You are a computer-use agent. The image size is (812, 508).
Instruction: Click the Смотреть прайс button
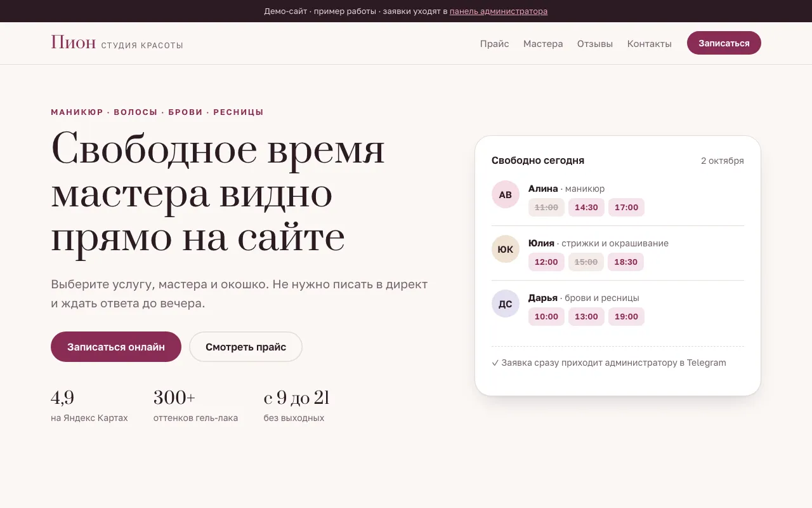point(246,347)
